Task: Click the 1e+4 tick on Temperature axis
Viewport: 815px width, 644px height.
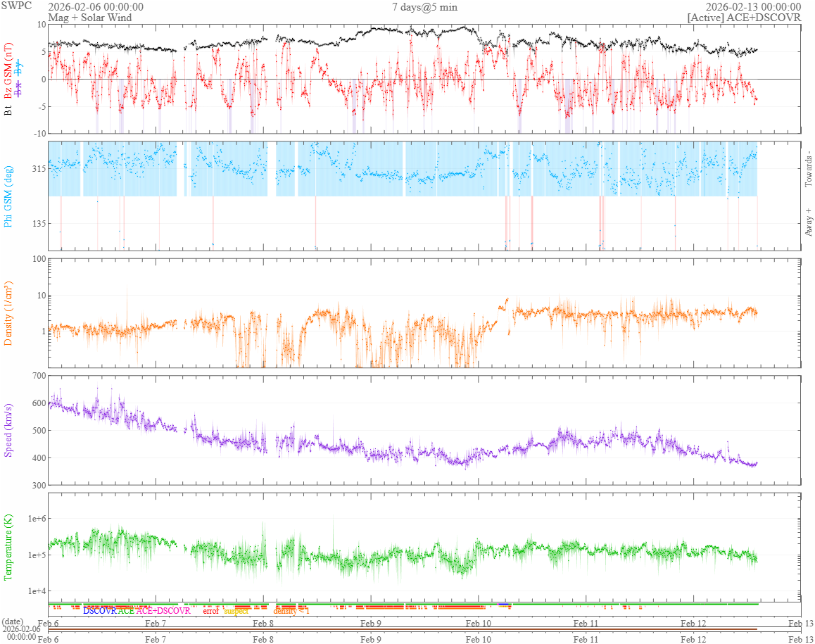Action: click(37, 591)
